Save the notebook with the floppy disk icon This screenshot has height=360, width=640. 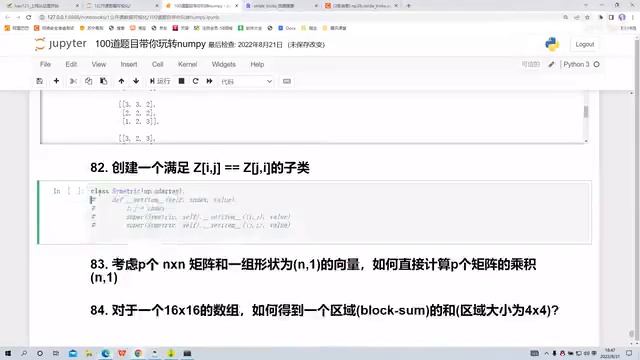coord(40,81)
